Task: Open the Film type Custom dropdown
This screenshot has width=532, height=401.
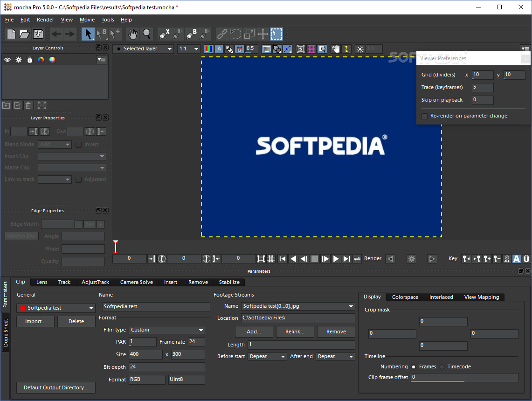Action: point(167,330)
